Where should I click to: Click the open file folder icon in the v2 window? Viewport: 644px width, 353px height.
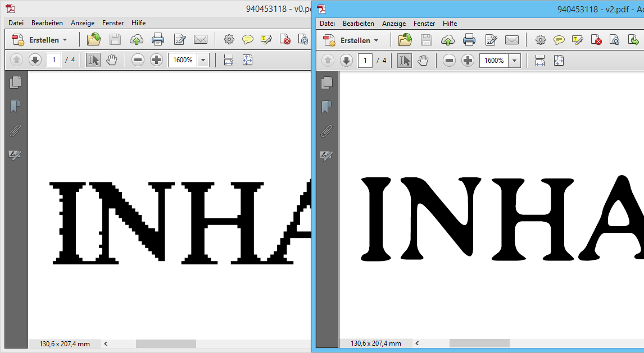point(405,40)
